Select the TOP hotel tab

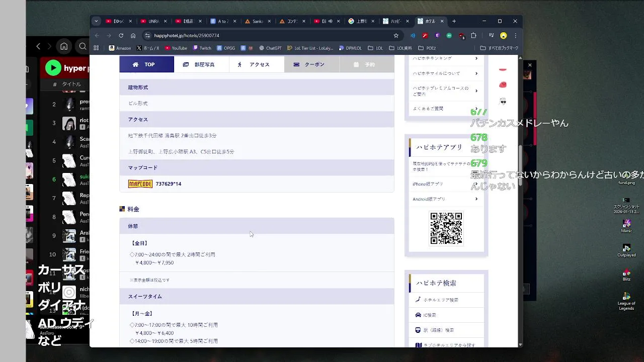click(146, 64)
